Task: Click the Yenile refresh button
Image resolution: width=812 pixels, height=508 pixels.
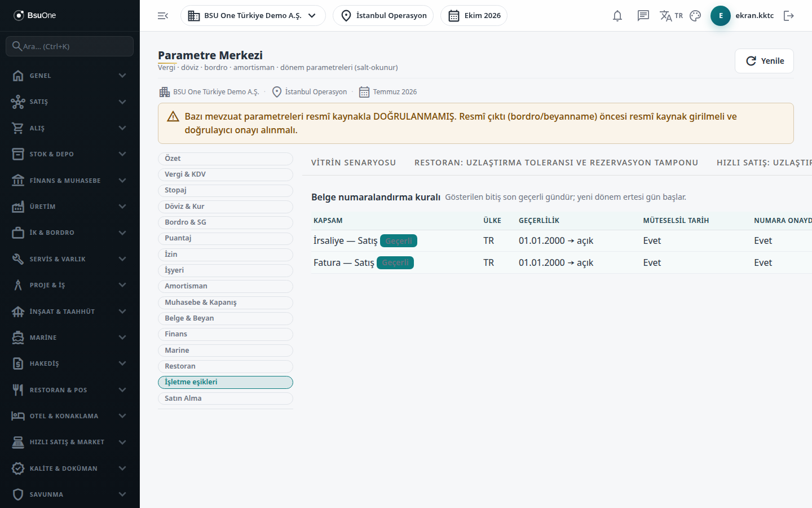Action: click(x=764, y=61)
